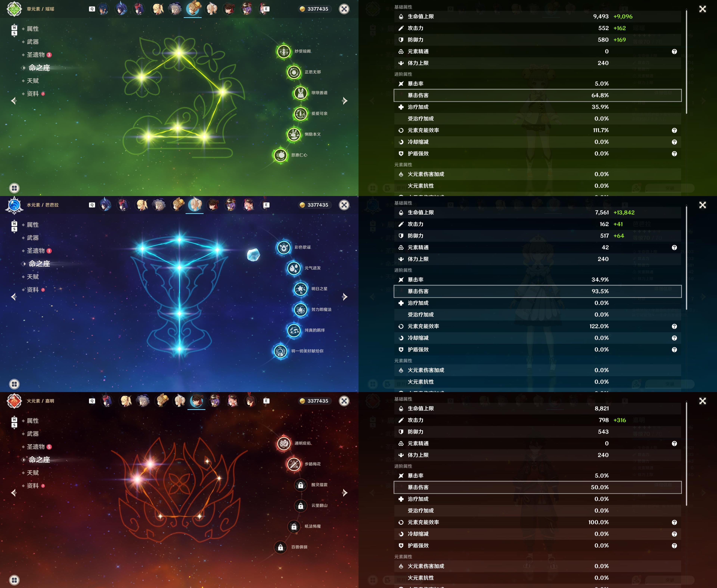Image resolution: width=717 pixels, height=588 pixels.
Task: Open the 圣遗物 menu showing badge 1
Action: point(36,251)
